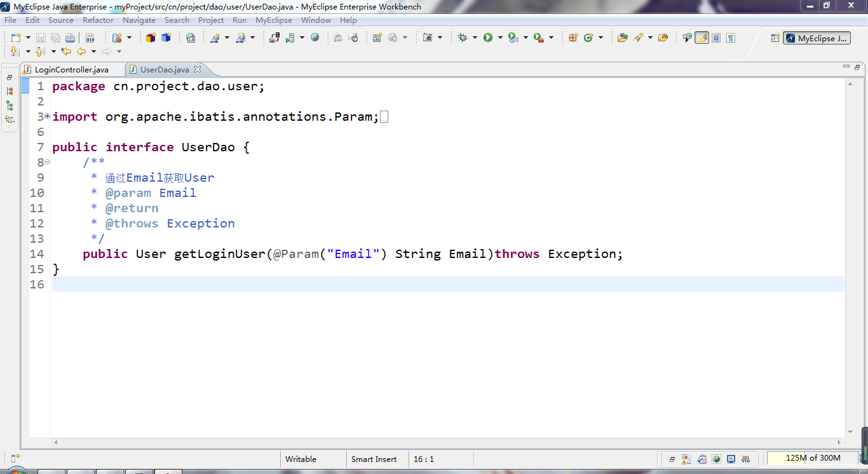Click the Print toolbar icon

[70, 38]
